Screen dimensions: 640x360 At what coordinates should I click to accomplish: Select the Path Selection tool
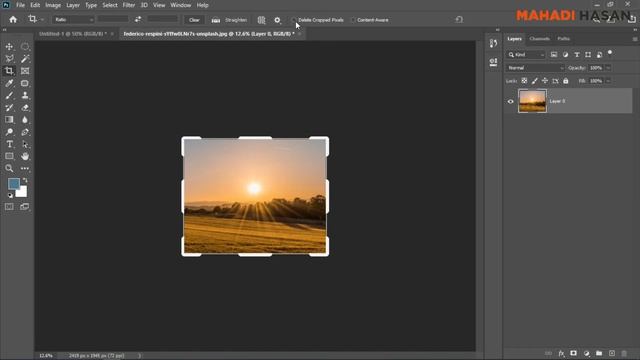coord(25,144)
